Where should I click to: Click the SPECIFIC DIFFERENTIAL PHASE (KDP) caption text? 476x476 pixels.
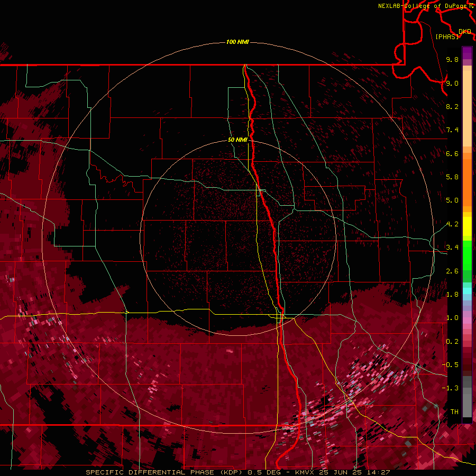(165, 472)
